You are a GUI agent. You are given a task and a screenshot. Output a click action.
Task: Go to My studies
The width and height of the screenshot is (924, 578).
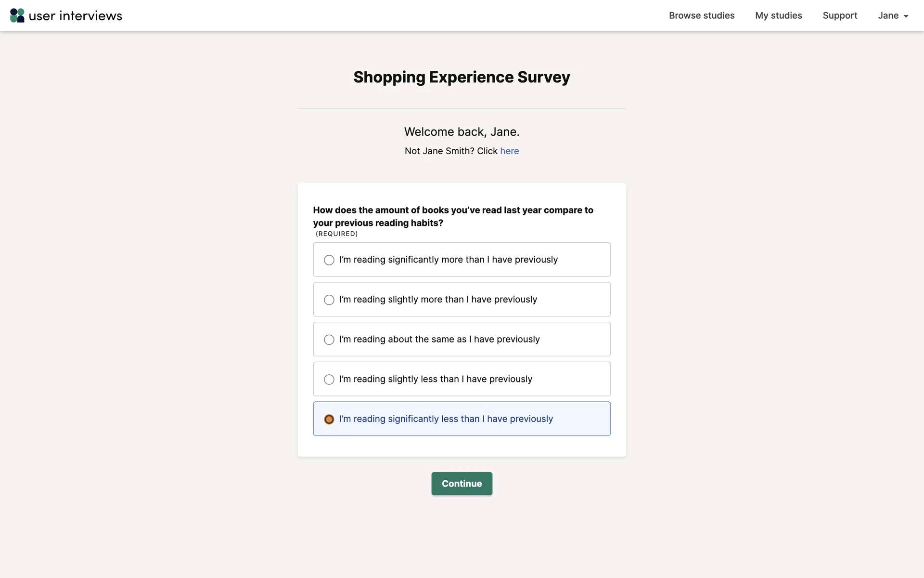click(x=778, y=15)
